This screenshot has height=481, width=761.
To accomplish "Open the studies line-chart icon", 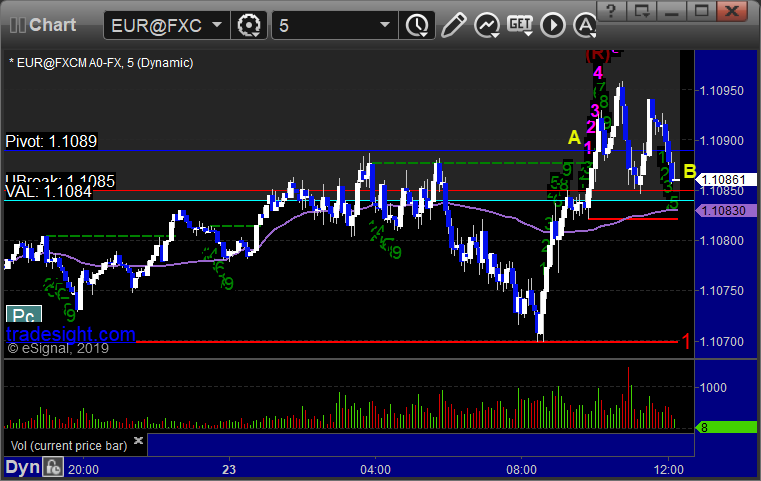I will pyautogui.click(x=487, y=25).
